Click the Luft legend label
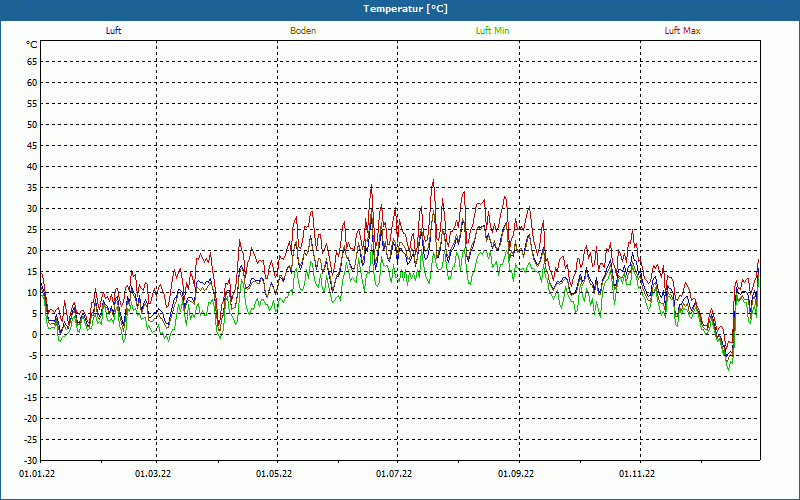 [114, 31]
